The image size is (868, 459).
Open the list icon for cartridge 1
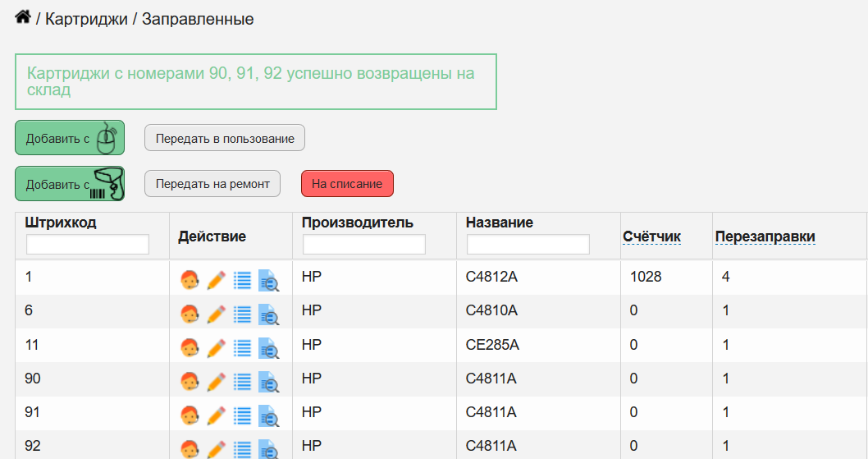click(x=242, y=281)
